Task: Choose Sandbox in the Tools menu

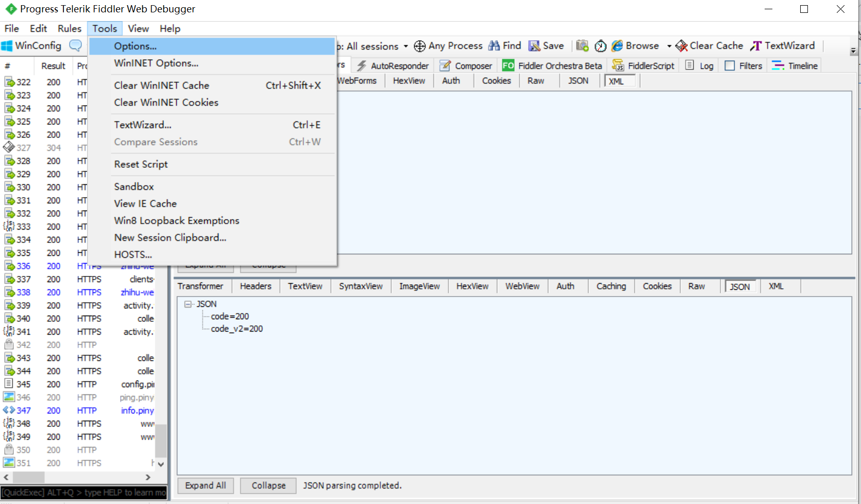Action: coord(212,186)
